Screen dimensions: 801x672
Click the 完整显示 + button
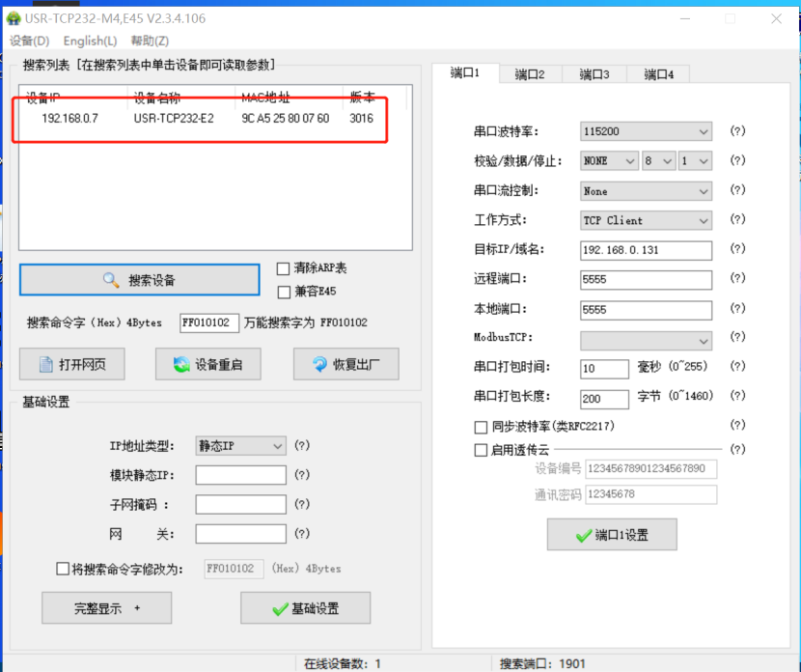[106, 608]
